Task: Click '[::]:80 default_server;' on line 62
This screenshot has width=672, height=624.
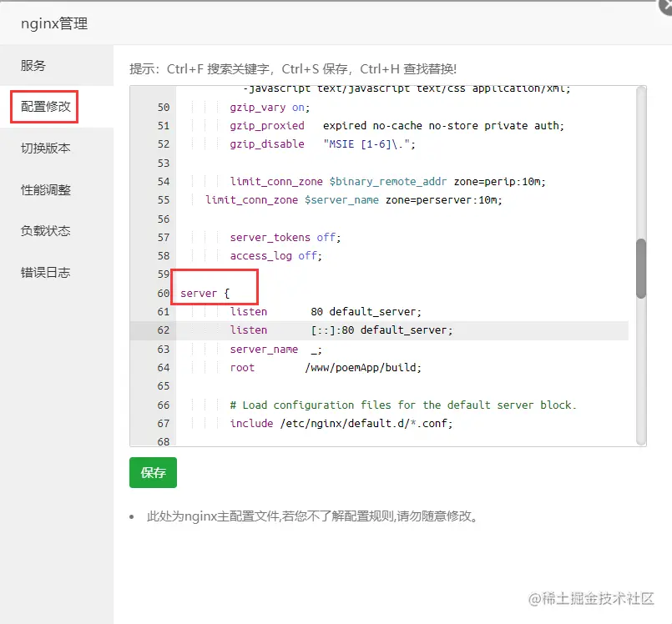Action: (381, 330)
